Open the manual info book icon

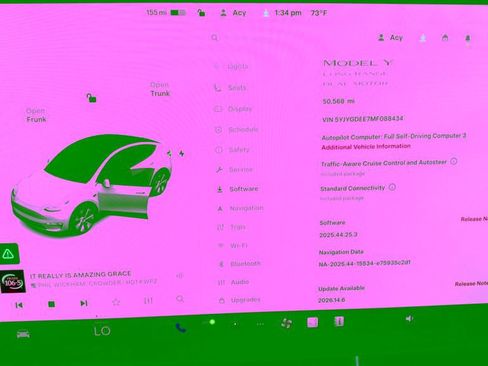pyautogui.click(x=339, y=321)
